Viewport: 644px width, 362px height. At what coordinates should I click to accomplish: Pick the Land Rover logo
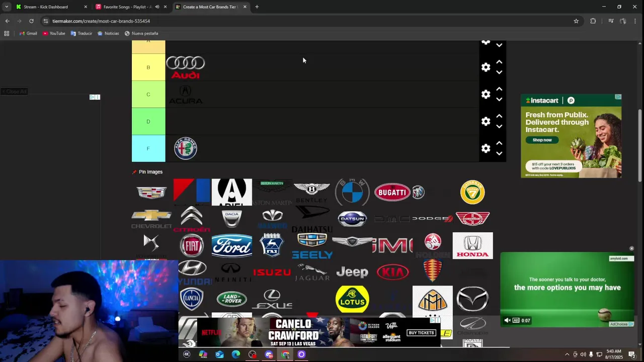(232, 299)
